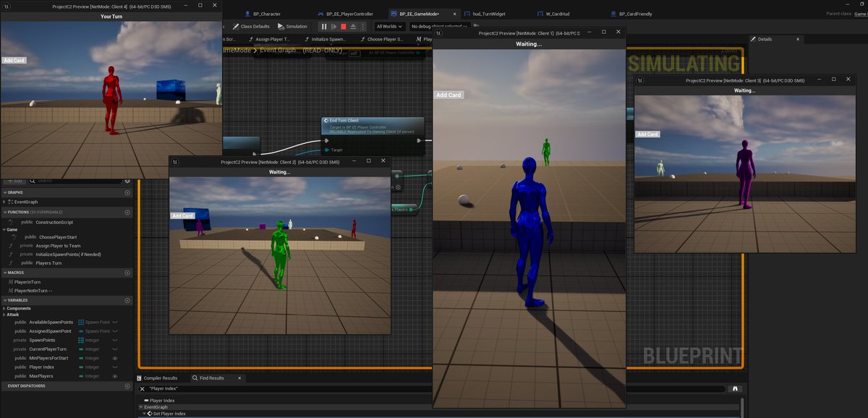Click the Simulation toolbar button
The image size is (868, 418).
click(292, 26)
